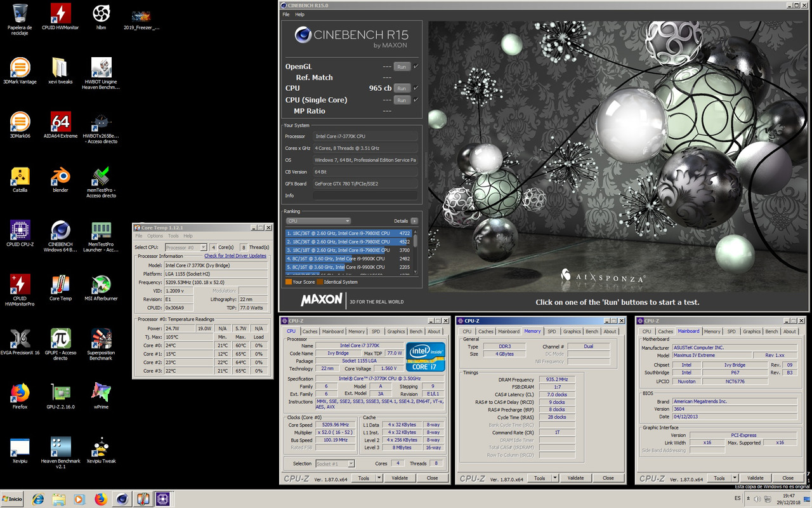This screenshot has width=812, height=508.
Task: Open the EVGA PrecisionX 16 desktop icon
Action: tap(20, 343)
